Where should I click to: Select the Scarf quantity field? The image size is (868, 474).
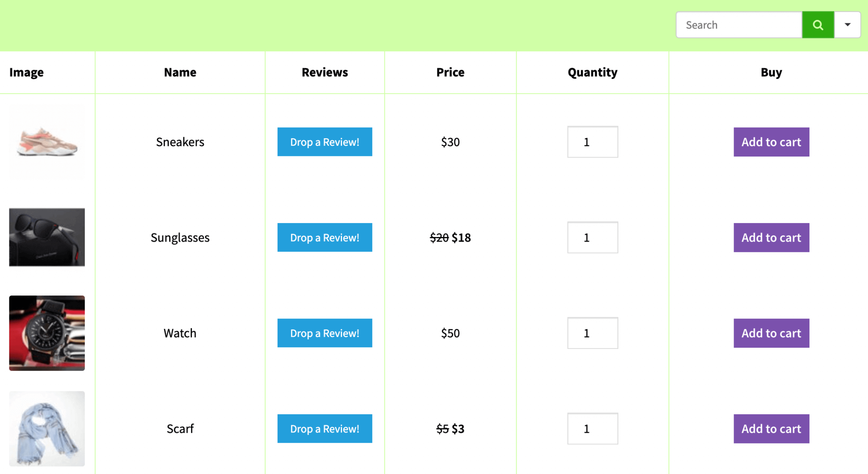click(x=592, y=429)
